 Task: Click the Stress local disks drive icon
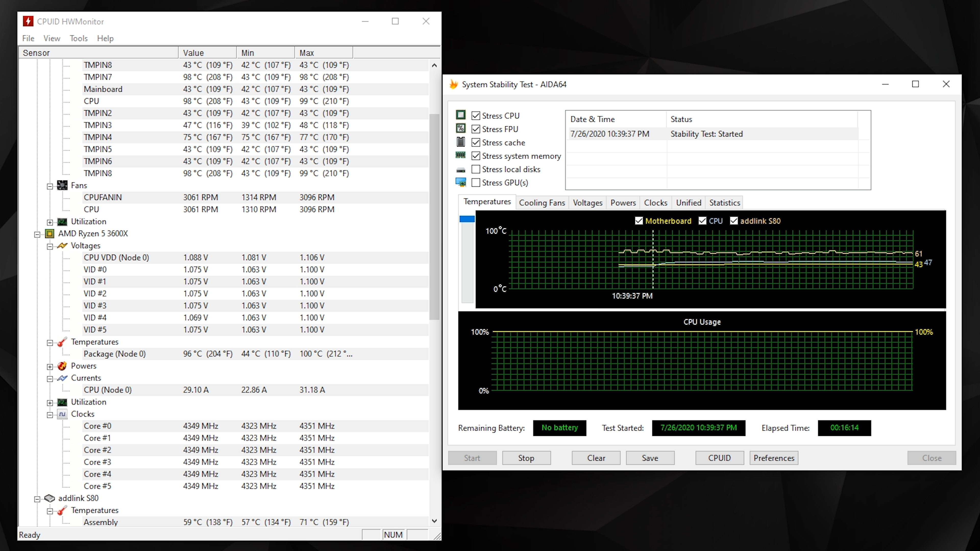point(461,170)
